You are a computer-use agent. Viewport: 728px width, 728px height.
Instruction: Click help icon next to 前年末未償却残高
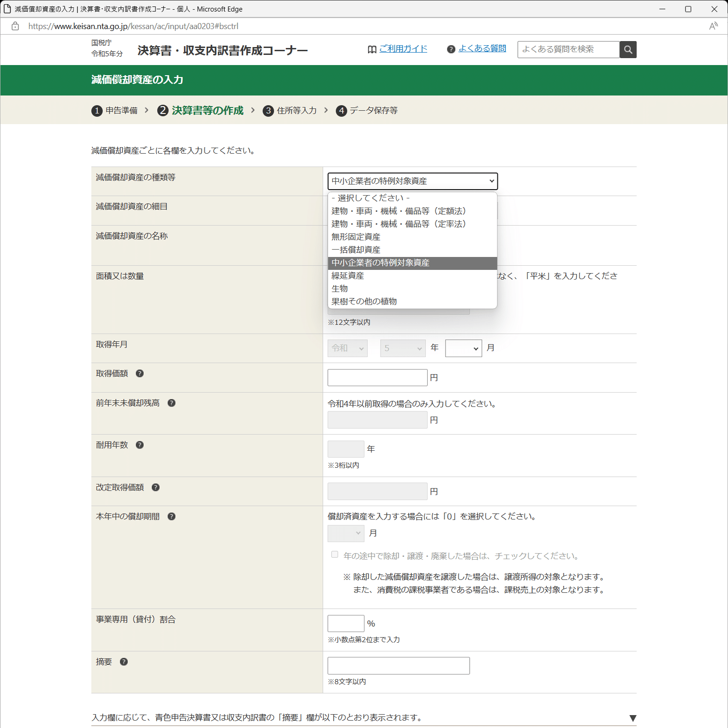[x=172, y=403]
